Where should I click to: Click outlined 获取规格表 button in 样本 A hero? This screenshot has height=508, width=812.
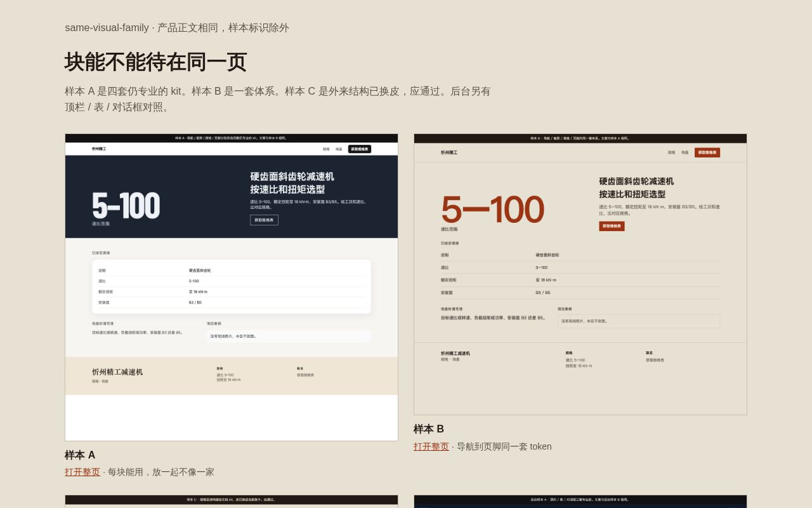click(x=264, y=220)
